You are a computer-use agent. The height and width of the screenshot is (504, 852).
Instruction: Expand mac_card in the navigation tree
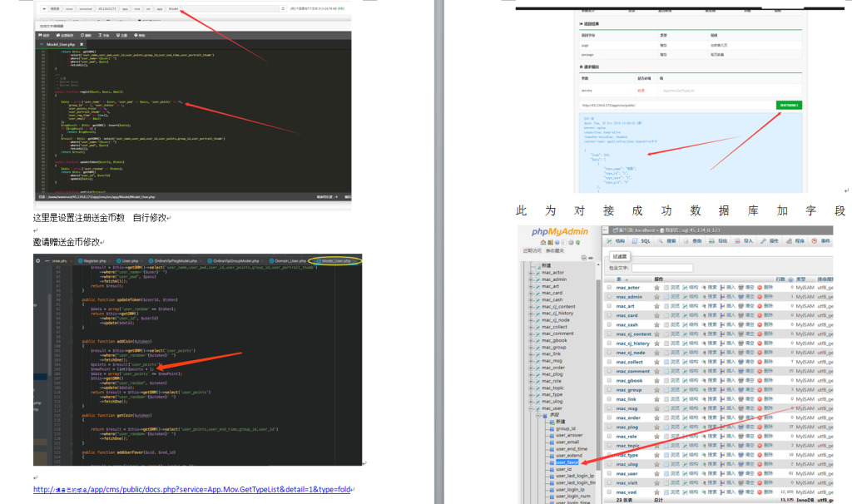click(531, 293)
